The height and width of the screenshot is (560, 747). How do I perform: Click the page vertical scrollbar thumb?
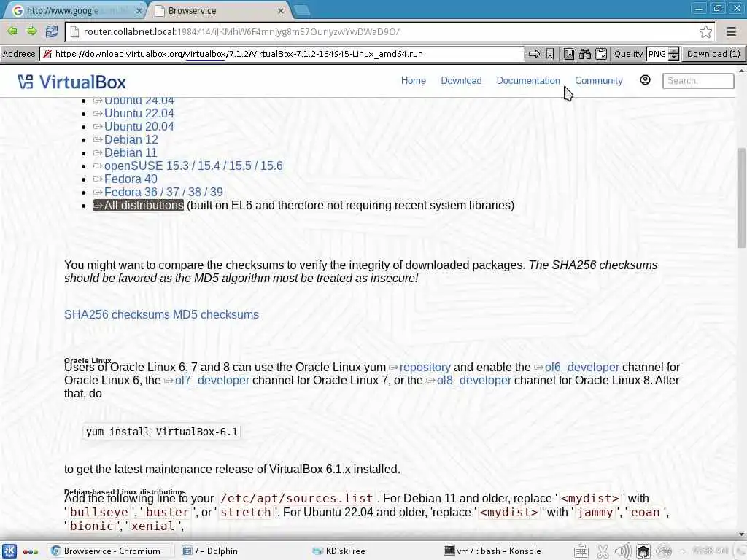741,198
